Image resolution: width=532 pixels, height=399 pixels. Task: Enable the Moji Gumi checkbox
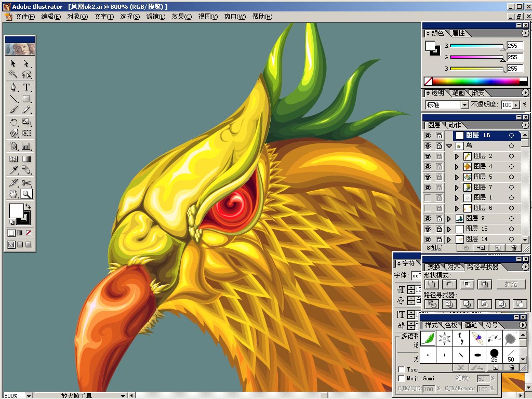click(x=401, y=378)
